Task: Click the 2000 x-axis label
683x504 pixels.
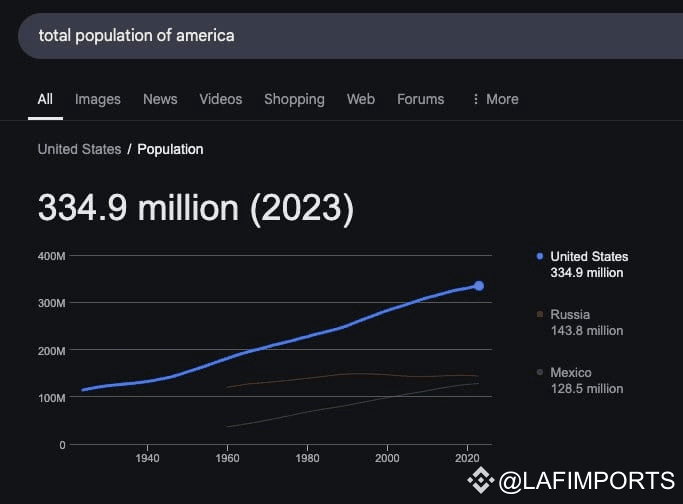Action: [x=387, y=458]
